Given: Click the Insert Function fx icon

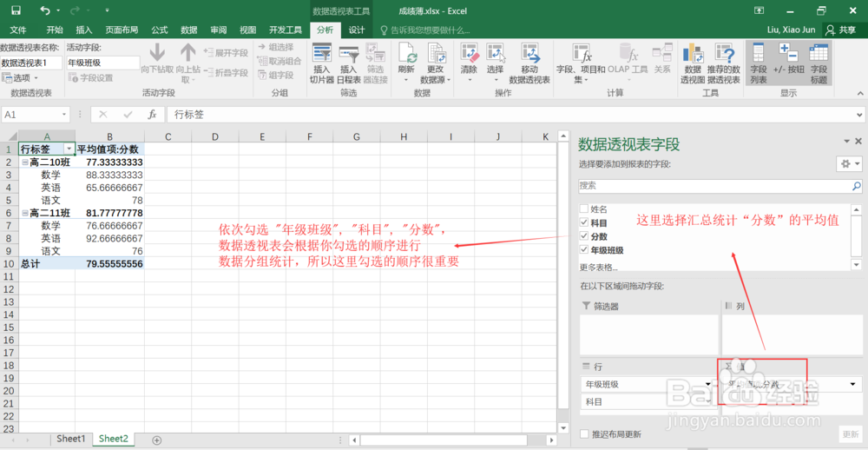Looking at the screenshot, I should coord(152,115).
